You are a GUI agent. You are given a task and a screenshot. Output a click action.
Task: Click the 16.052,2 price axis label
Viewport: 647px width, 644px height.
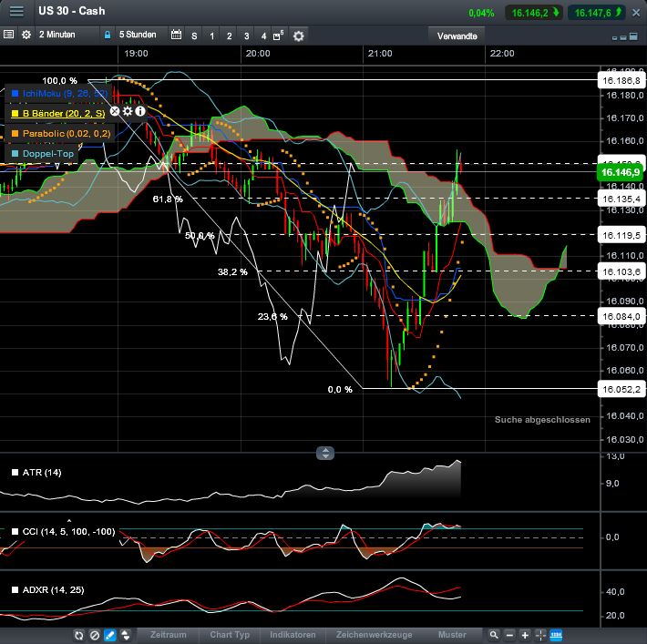click(x=621, y=389)
